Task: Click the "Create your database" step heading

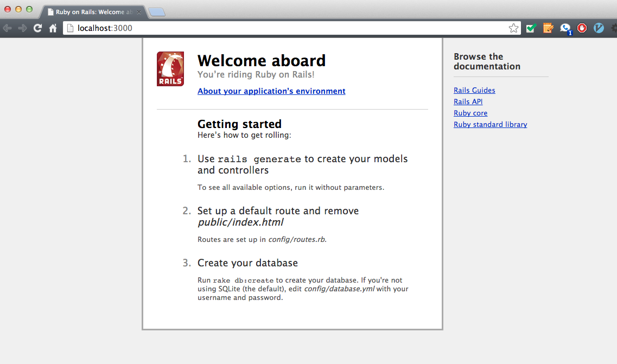Action: pyautogui.click(x=247, y=263)
